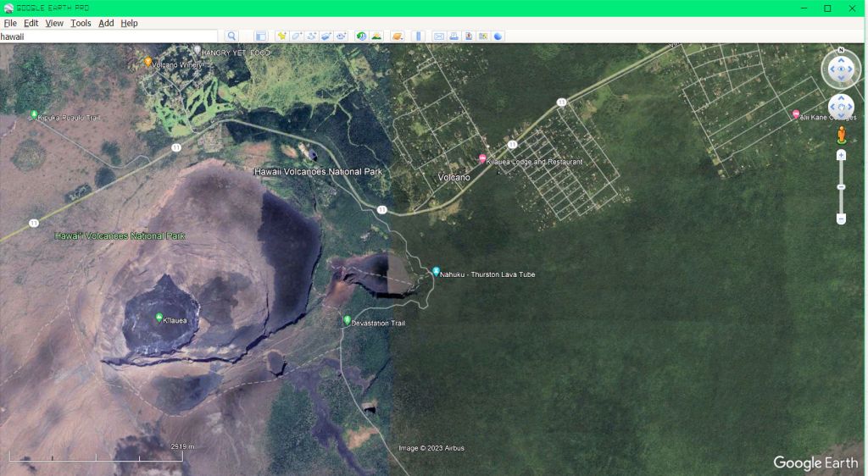Click the Save Image toolbar icon
Viewport: 868px width, 476px height.
pyautogui.click(x=468, y=36)
